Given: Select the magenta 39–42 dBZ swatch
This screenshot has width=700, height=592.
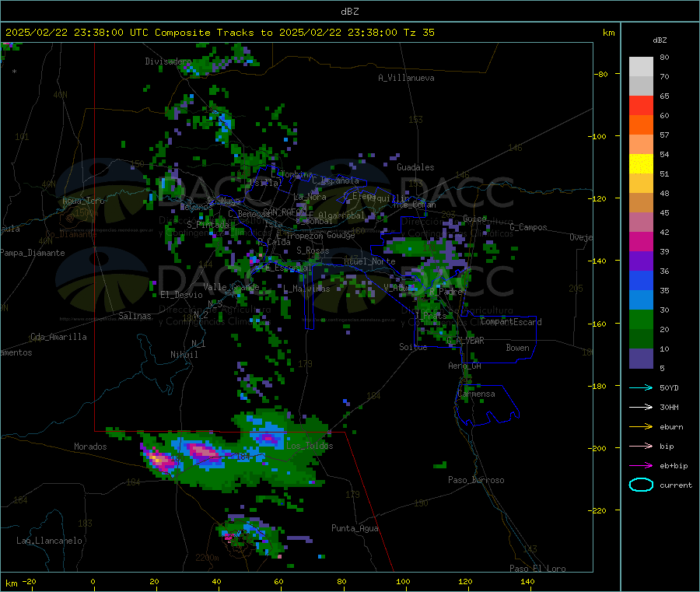Looking at the screenshot, I should (x=641, y=241).
